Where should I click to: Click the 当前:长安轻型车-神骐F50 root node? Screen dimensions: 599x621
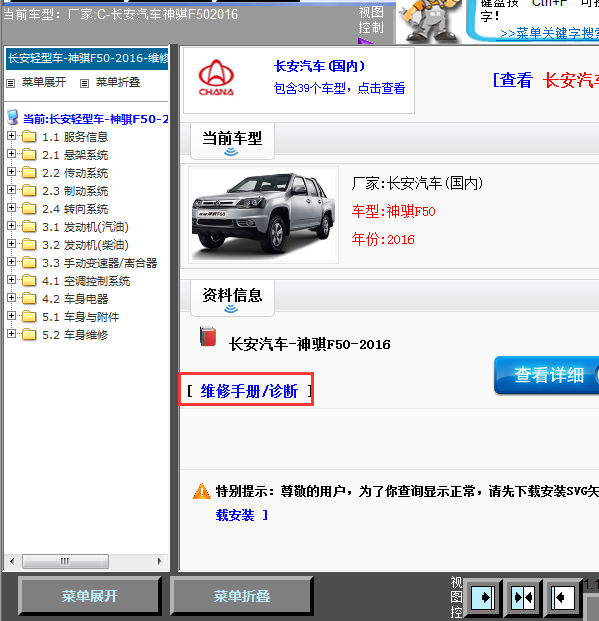(x=95, y=119)
